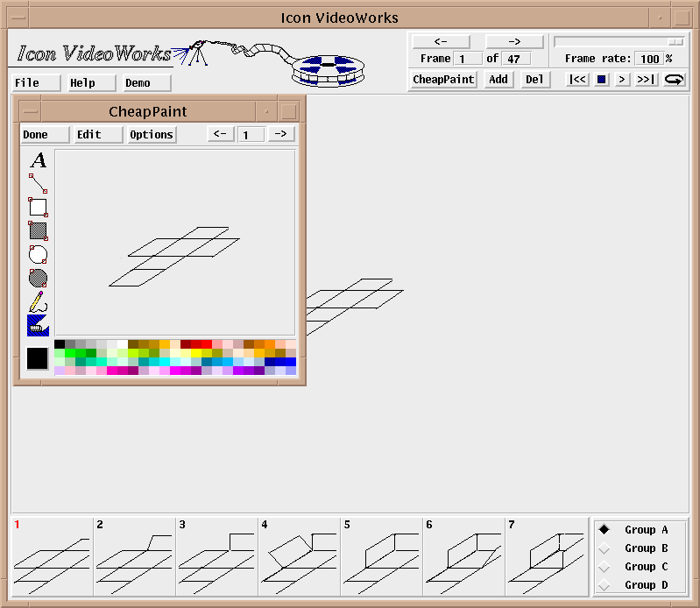Open the File menu

click(x=37, y=83)
